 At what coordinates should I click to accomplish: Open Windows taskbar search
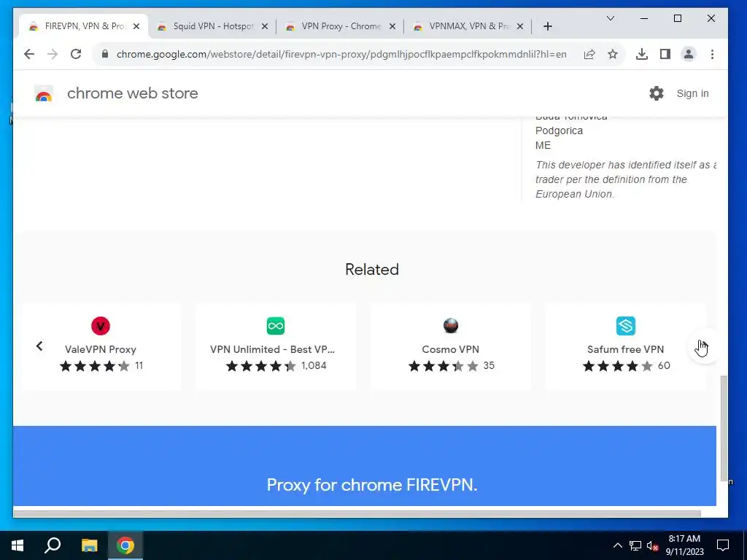point(53,545)
